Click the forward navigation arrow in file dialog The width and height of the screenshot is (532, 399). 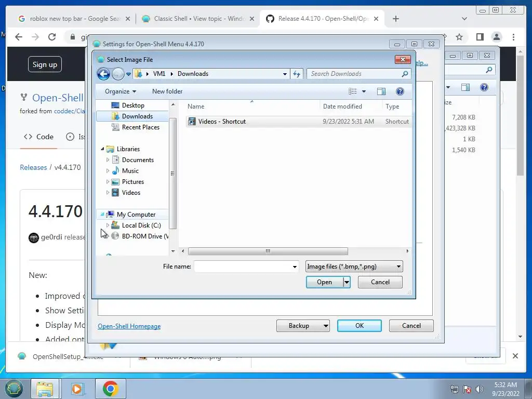(118, 74)
